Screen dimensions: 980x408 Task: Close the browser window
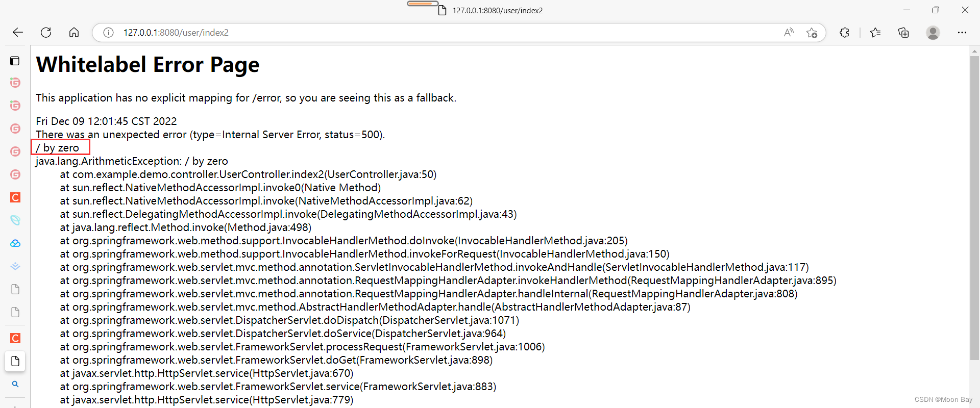pyautogui.click(x=965, y=10)
